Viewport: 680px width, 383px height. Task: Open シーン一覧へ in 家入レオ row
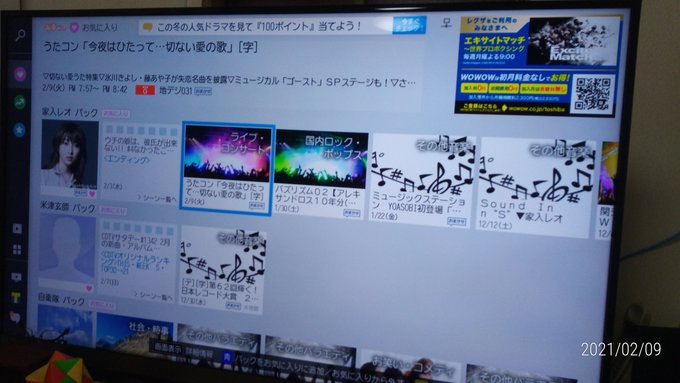157,198
